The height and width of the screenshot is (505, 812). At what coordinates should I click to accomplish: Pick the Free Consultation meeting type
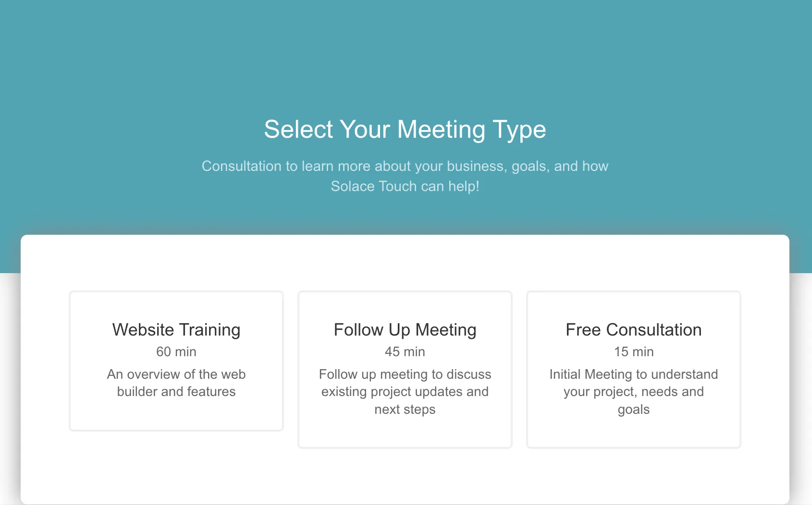[x=633, y=369]
